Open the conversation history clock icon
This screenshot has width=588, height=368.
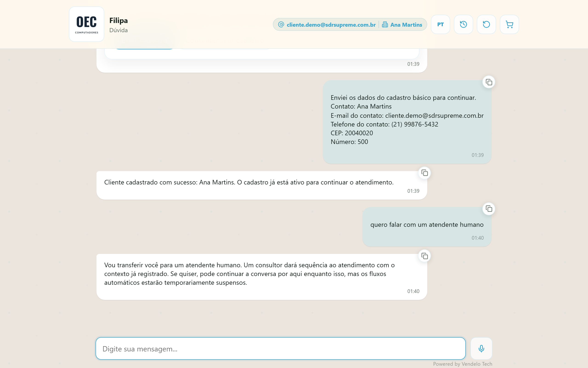(x=463, y=24)
